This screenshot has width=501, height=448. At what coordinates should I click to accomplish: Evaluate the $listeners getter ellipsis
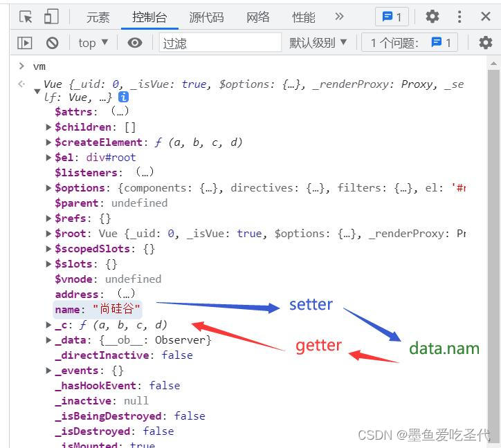pyautogui.click(x=145, y=172)
